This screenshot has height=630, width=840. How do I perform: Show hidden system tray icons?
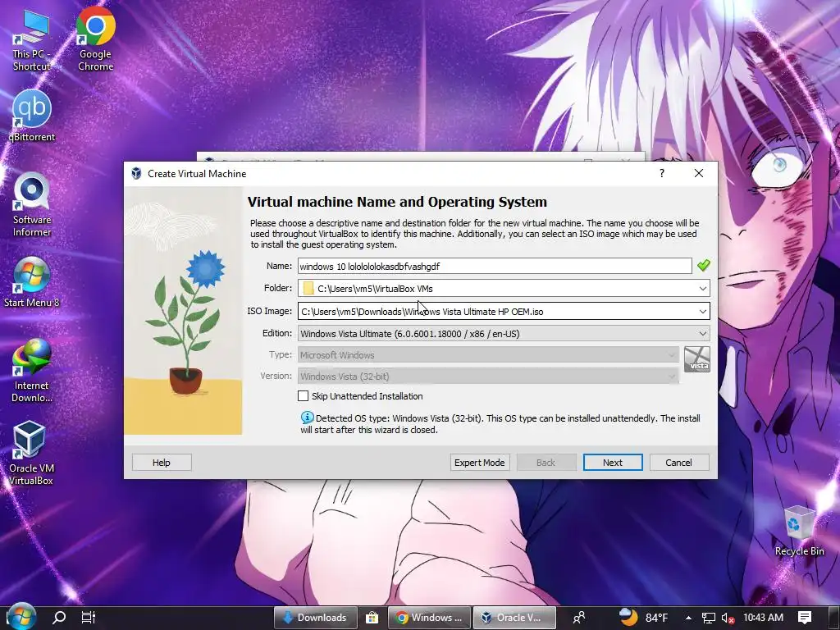coord(688,618)
